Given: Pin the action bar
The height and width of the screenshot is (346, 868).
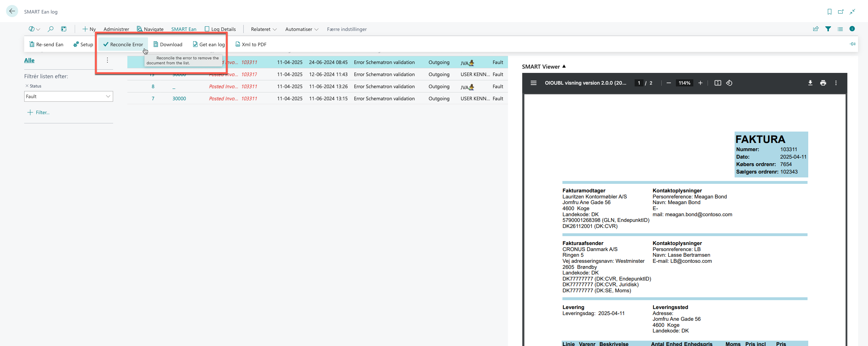Looking at the screenshot, I should click(852, 44).
